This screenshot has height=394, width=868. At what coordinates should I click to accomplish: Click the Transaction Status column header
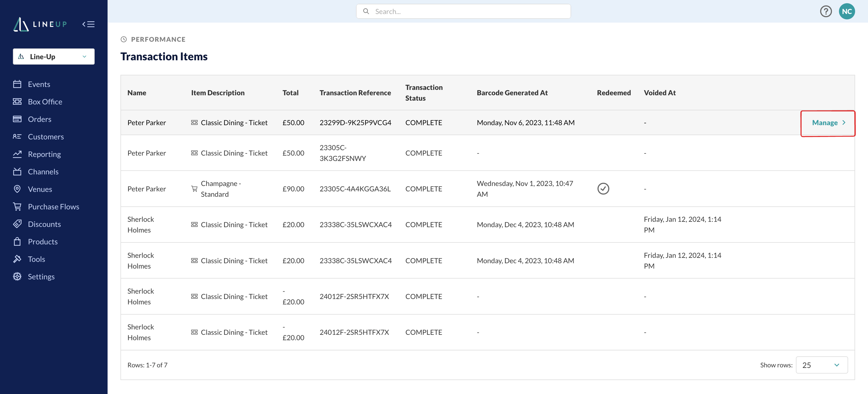[x=424, y=93]
